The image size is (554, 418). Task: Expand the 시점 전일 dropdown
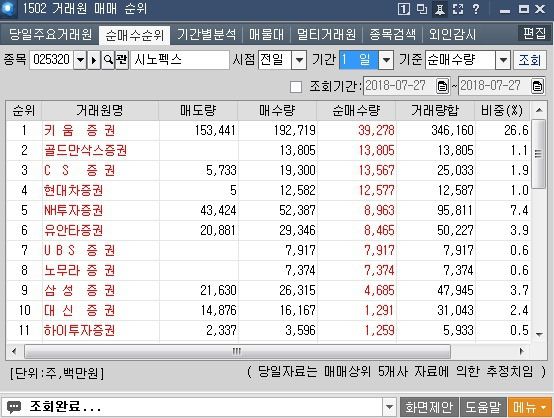(299, 60)
